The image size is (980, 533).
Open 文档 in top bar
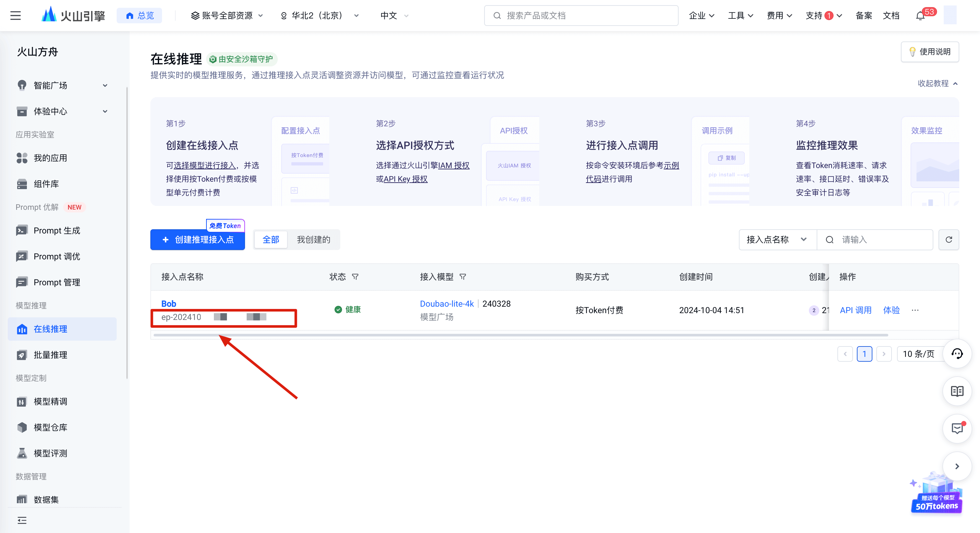tap(891, 16)
